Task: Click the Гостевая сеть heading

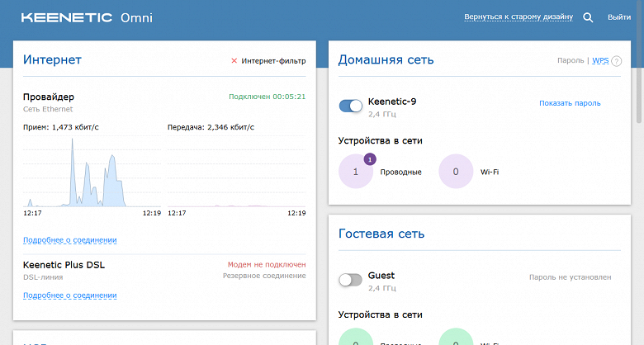Action: (x=381, y=234)
